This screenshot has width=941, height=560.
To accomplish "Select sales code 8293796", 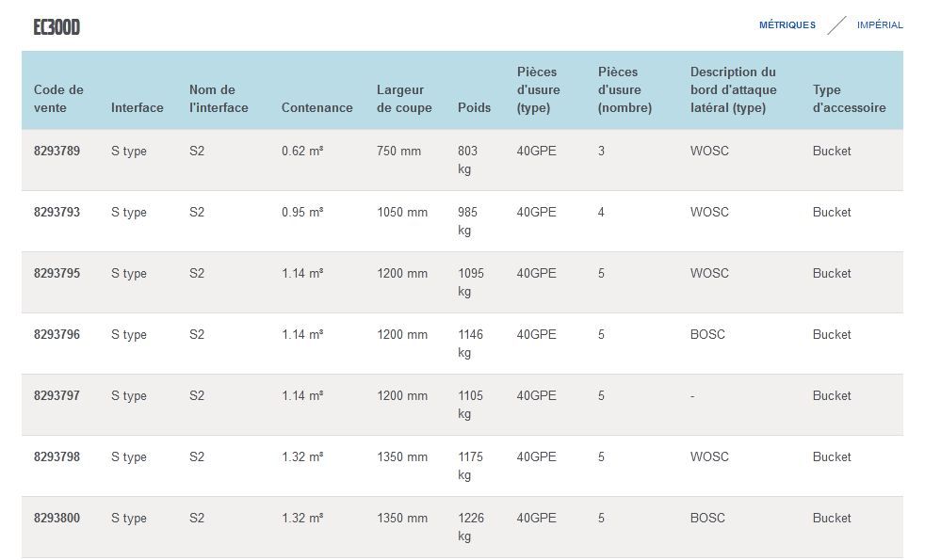I will pyautogui.click(x=57, y=335).
